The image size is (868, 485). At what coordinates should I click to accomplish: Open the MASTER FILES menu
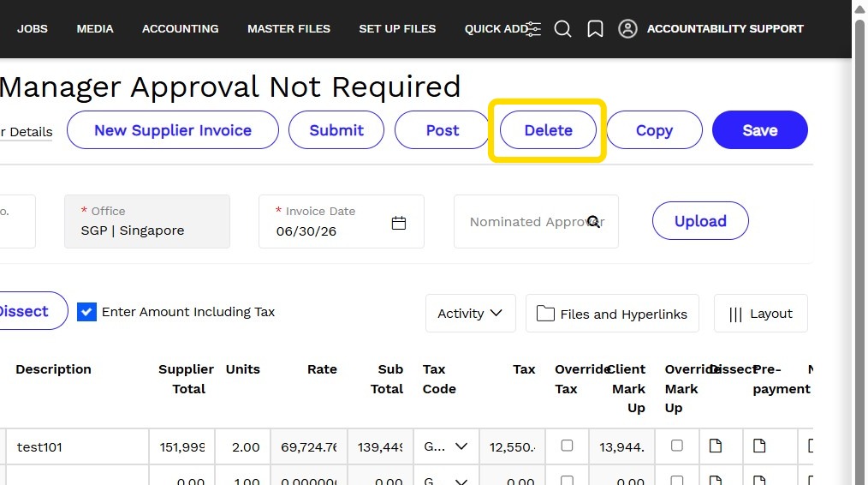click(x=288, y=29)
